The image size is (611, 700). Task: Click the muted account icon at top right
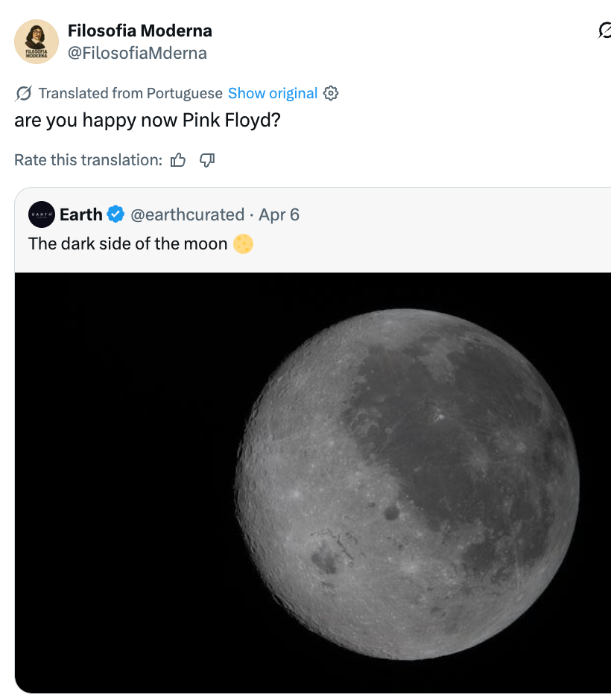click(x=604, y=28)
